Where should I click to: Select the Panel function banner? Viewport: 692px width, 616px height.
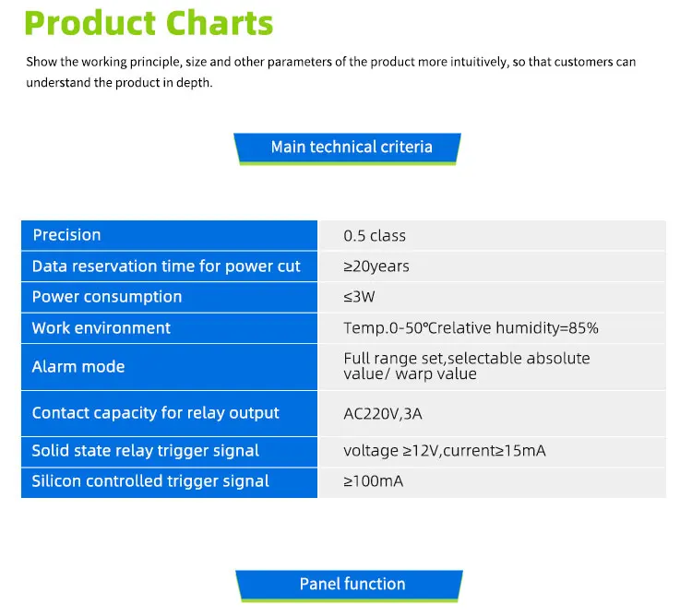click(352, 584)
